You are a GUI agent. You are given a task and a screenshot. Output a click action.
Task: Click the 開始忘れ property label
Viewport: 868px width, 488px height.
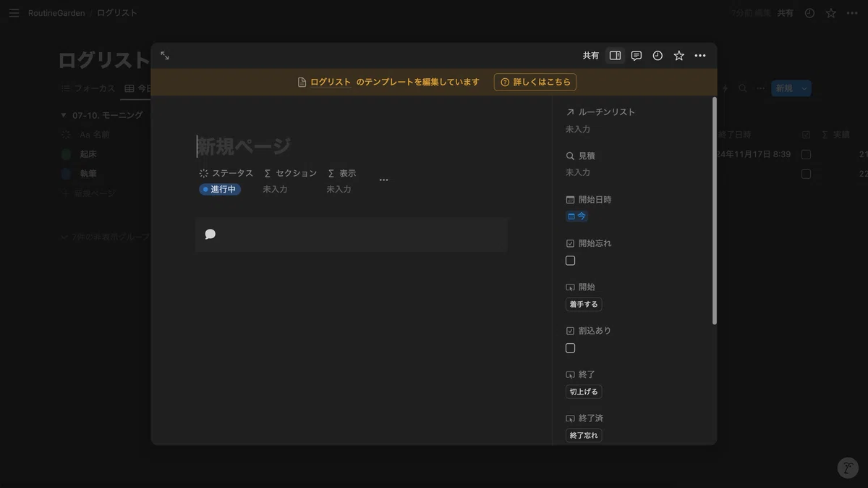(589, 243)
